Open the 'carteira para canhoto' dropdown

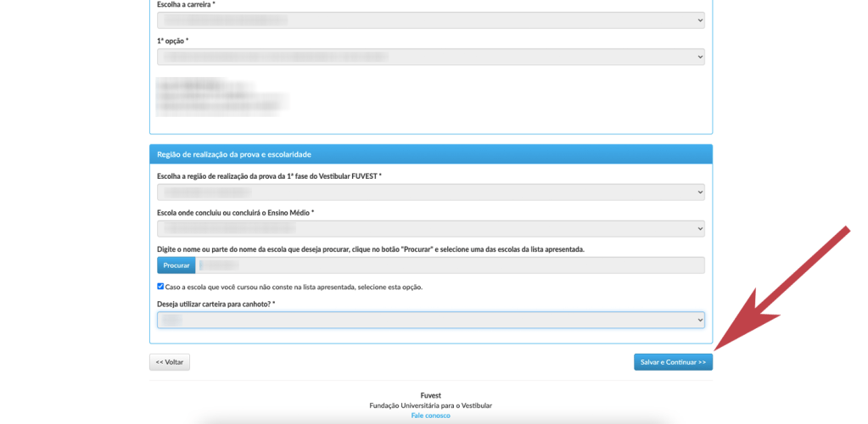[x=431, y=320]
